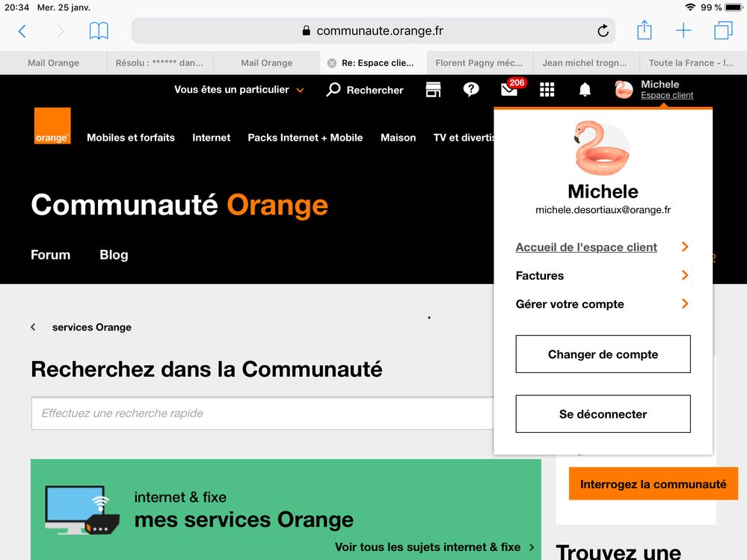Viewport: 747px width, 560px height.
Task: Switch to Jean michel trogn... tab
Action: [x=585, y=63]
